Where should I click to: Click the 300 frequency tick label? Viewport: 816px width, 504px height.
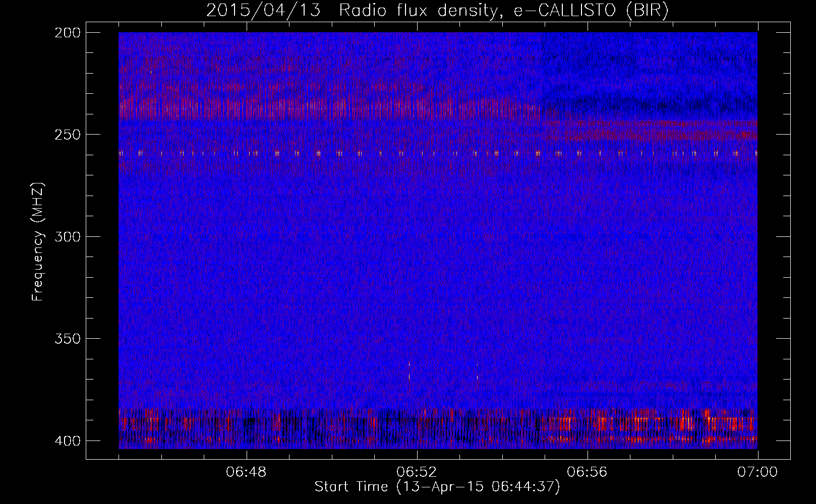point(68,237)
